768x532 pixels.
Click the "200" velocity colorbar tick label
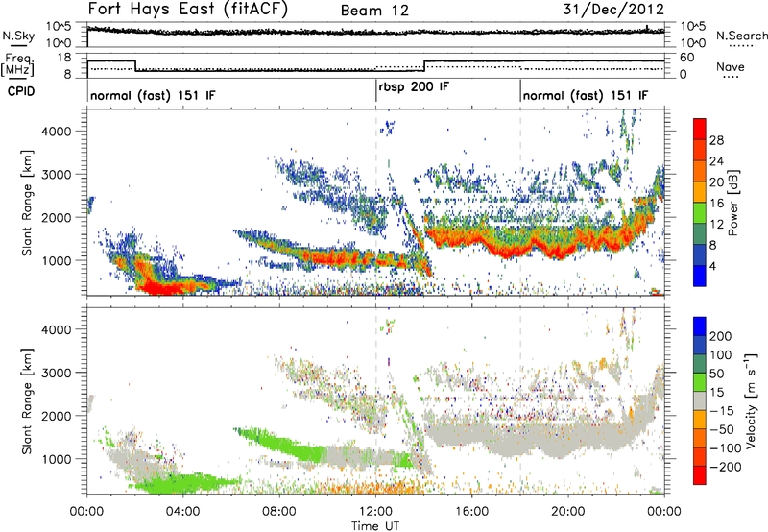tap(721, 336)
